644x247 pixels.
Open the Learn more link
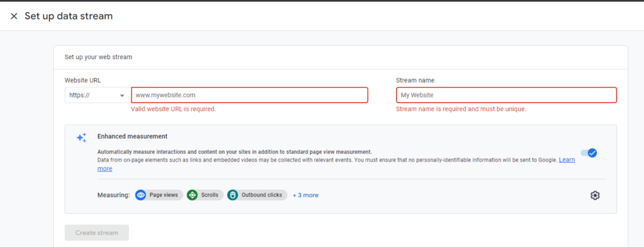[x=567, y=160]
